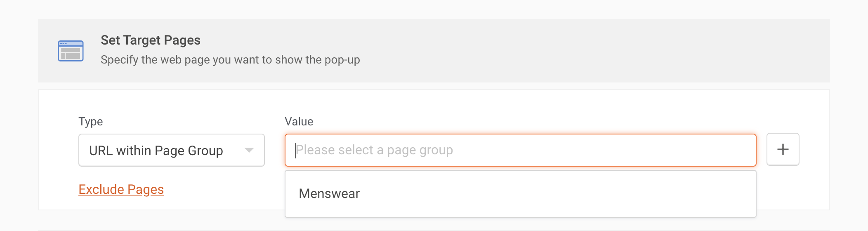Click the "Type" field label

coord(90,122)
